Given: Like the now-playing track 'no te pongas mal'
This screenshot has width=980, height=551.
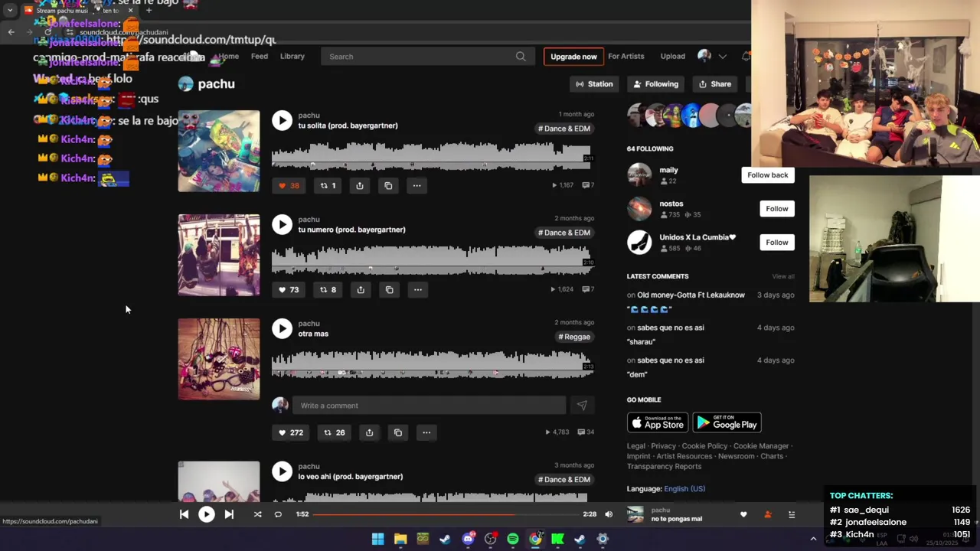Looking at the screenshot, I should (x=743, y=514).
